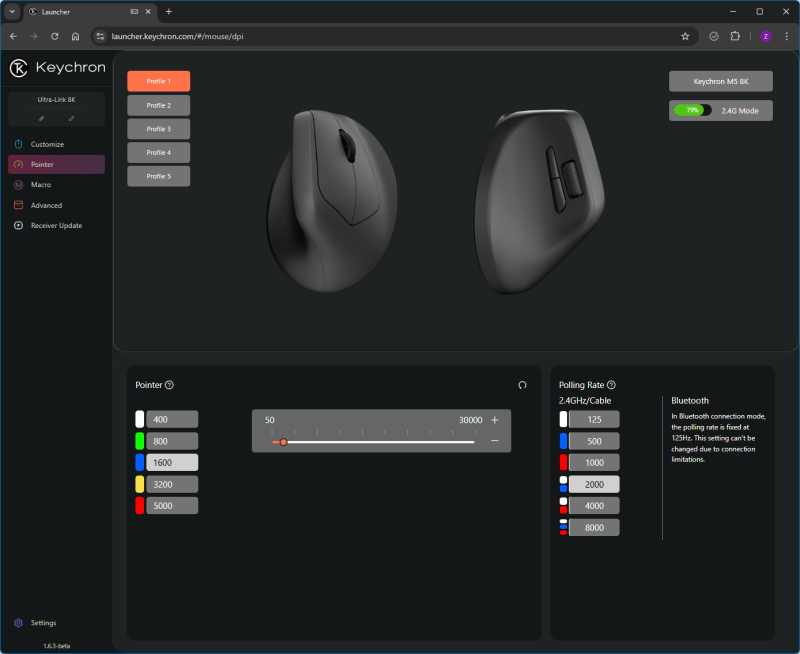The image size is (800, 654).
Task: Open the browser extensions puzzle icon
Action: (x=735, y=36)
